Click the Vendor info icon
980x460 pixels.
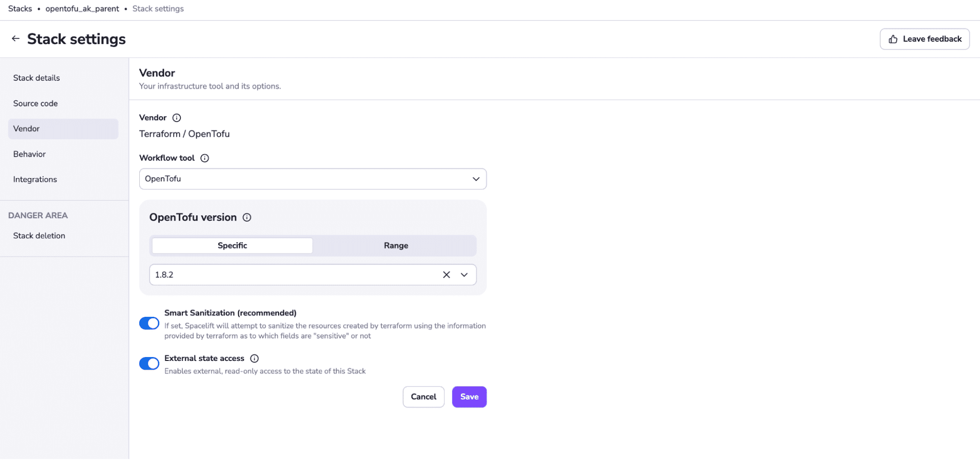coord(177,118)
